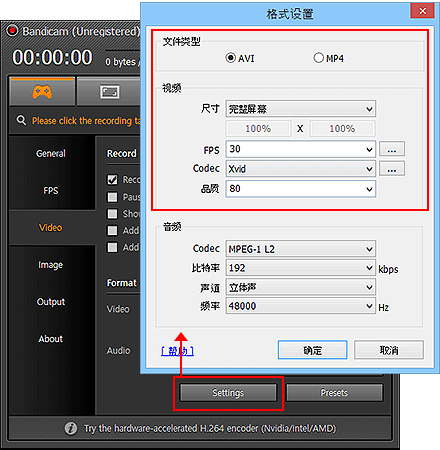Click the 'Please click the recording' hint text

[86, 121]
